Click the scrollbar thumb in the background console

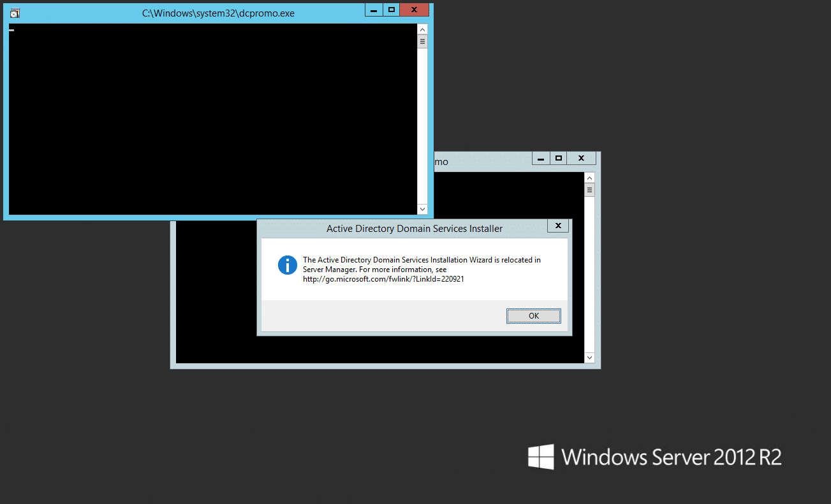(589, 190)
